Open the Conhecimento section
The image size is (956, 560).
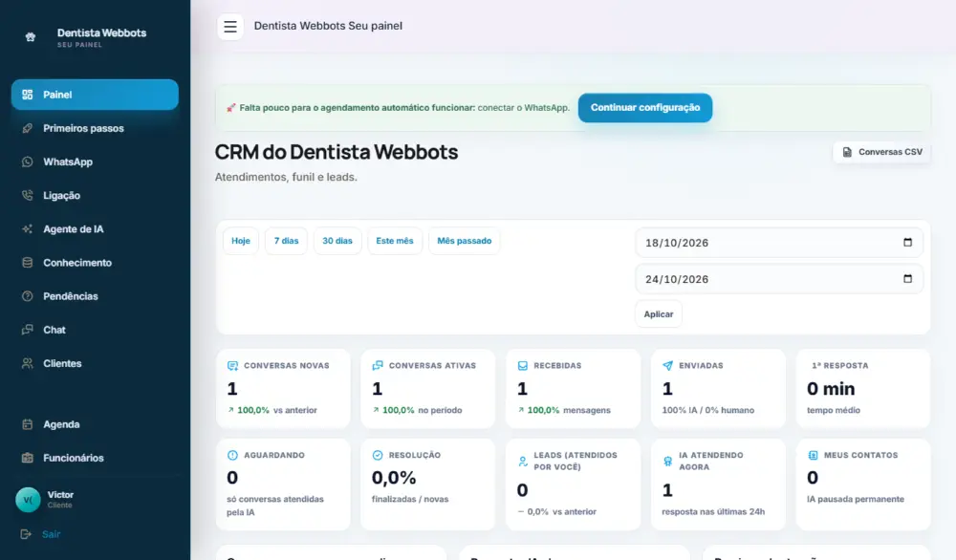coord(95,263)
